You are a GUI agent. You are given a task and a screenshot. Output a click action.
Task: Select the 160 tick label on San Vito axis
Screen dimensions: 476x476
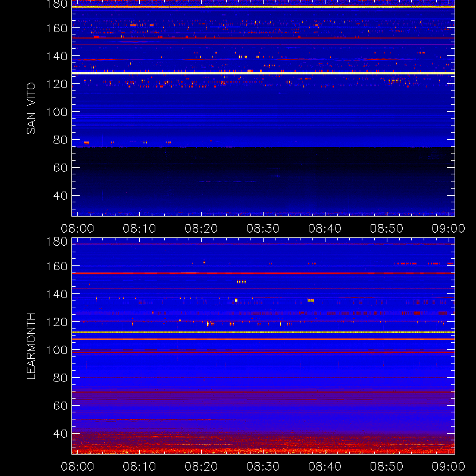pos(57,28)
